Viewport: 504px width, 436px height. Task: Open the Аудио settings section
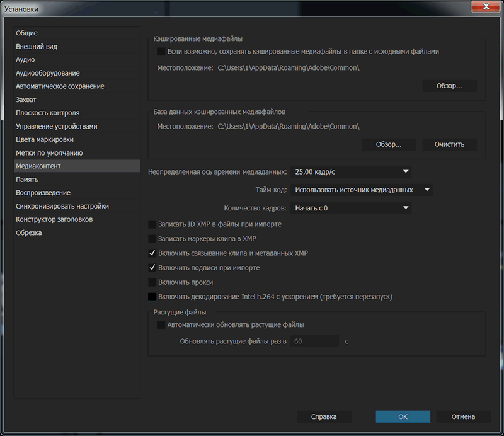pos(77,60)
